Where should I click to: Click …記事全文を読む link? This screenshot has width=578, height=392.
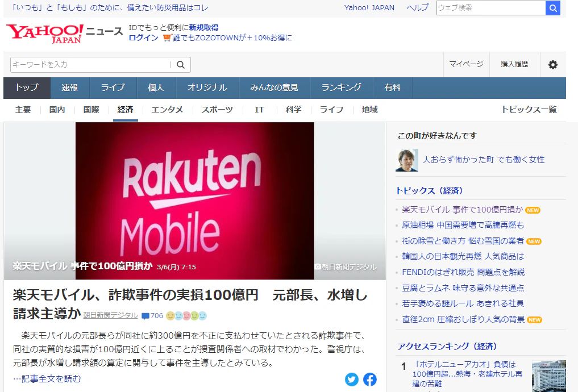[47, 379]
